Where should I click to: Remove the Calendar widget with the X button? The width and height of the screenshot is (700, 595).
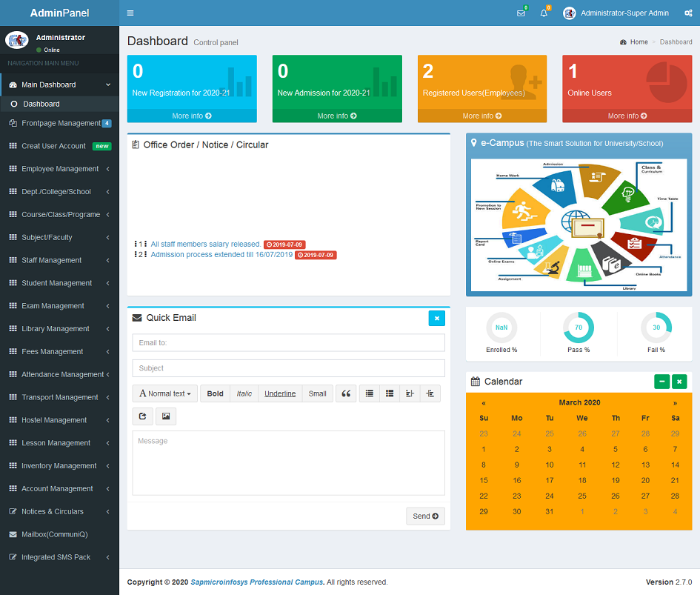pyautogui.click(x=679, y=382)
